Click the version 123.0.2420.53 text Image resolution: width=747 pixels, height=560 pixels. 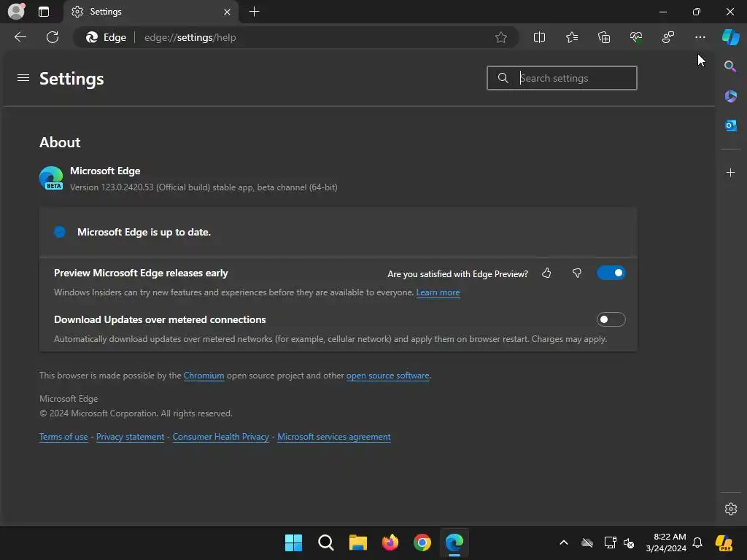pyautogui.click(x=204, y=187)
